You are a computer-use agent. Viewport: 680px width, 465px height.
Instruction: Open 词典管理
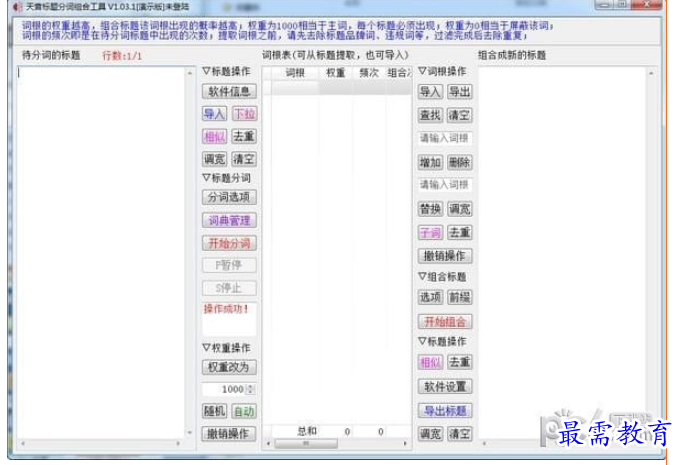[x=229, y=220]
